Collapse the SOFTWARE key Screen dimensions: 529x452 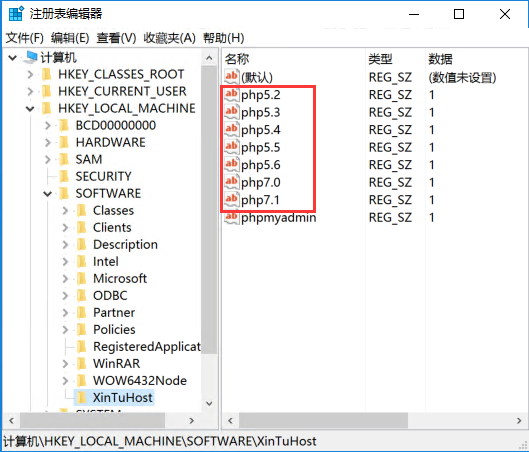48,194
